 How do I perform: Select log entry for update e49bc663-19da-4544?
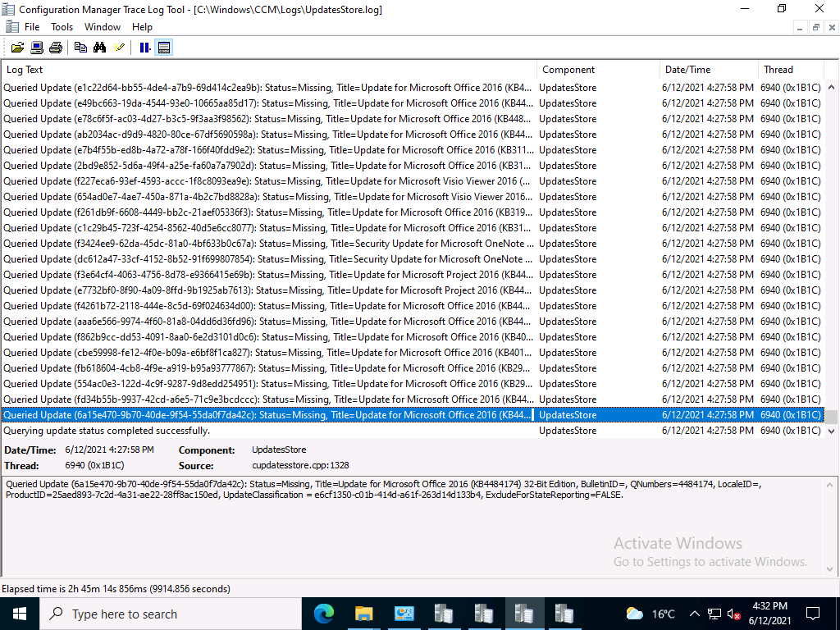[x=413, y=103]
